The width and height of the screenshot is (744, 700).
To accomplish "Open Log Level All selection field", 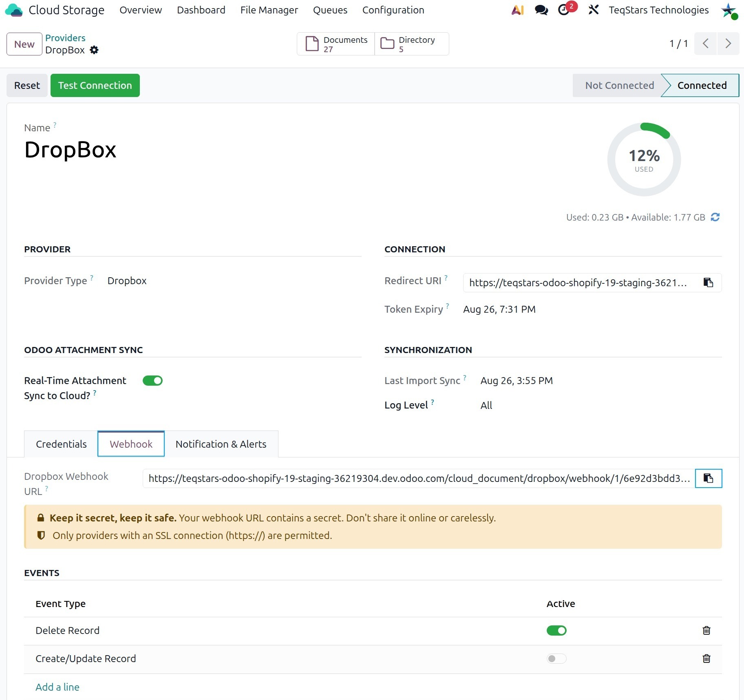I will (x=486, y=405).
